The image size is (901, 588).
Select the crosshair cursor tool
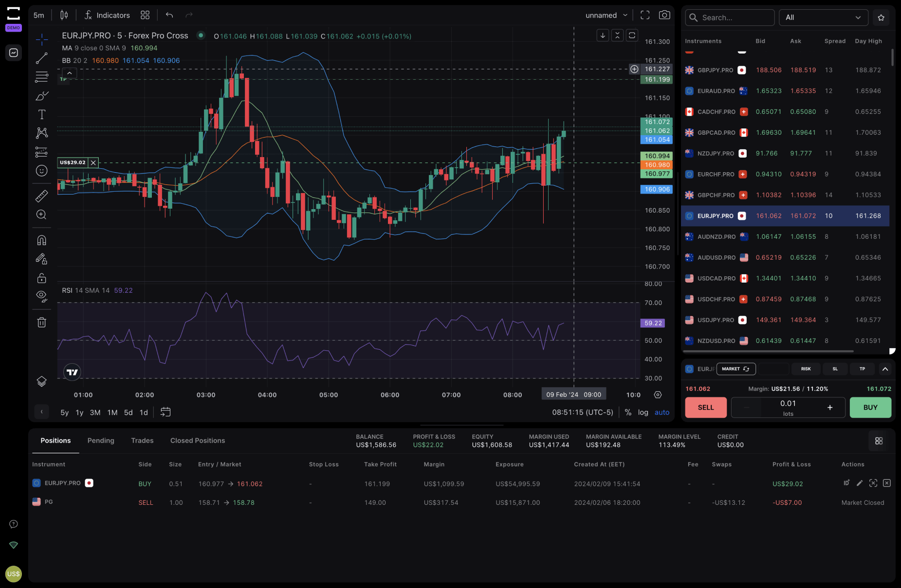point(41,39)
